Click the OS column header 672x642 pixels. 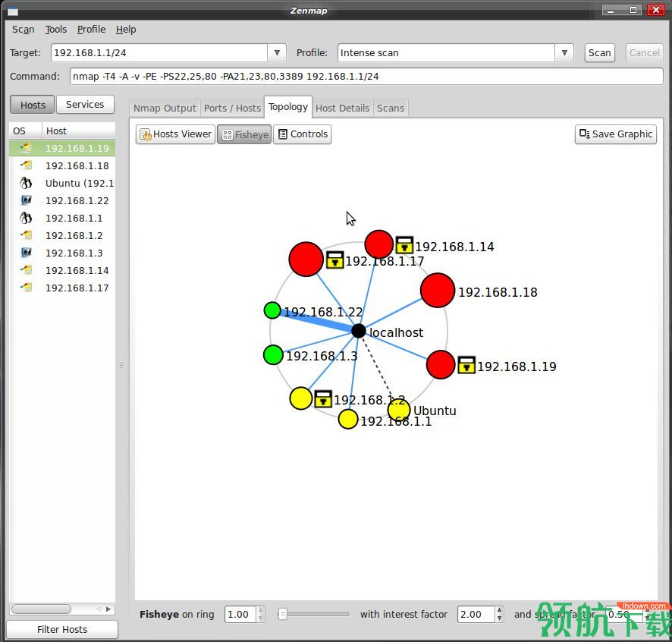(25, 131)
